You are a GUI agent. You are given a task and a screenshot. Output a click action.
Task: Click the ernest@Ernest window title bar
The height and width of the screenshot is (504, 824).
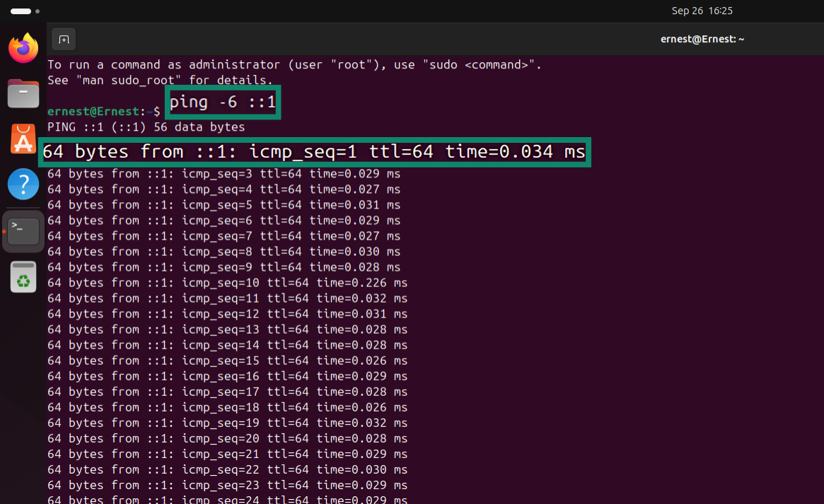pos(702,39)
